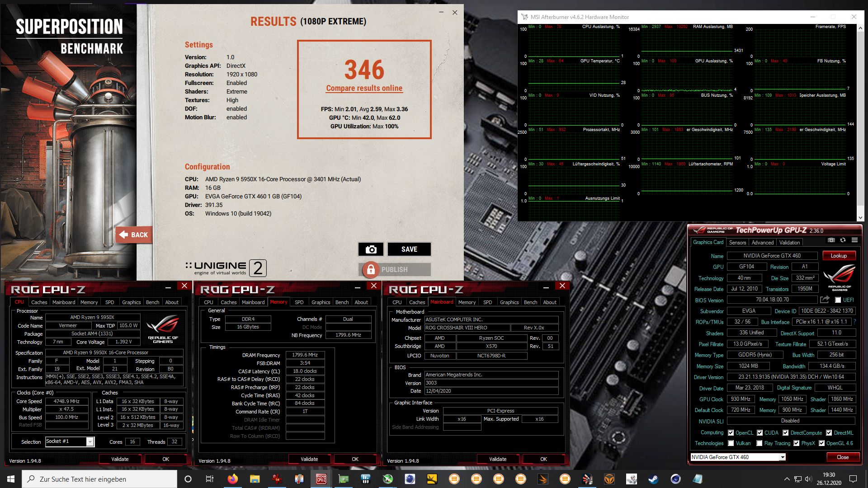The height and width of the screenshot is (488, 868).
Task: Click the Xbox green sphere taskbar icon
Action: click(x=387, y=479)
